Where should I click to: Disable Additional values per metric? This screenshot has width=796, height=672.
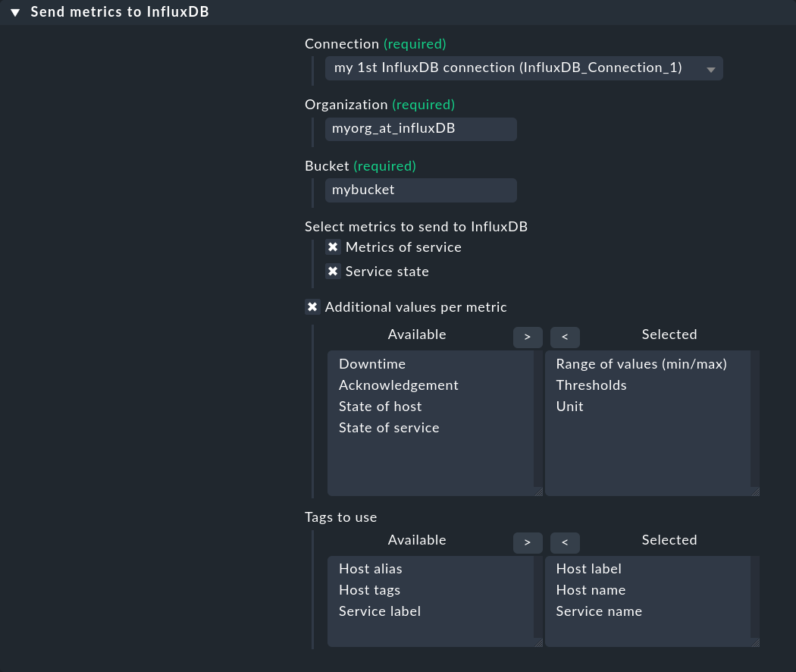312,306
